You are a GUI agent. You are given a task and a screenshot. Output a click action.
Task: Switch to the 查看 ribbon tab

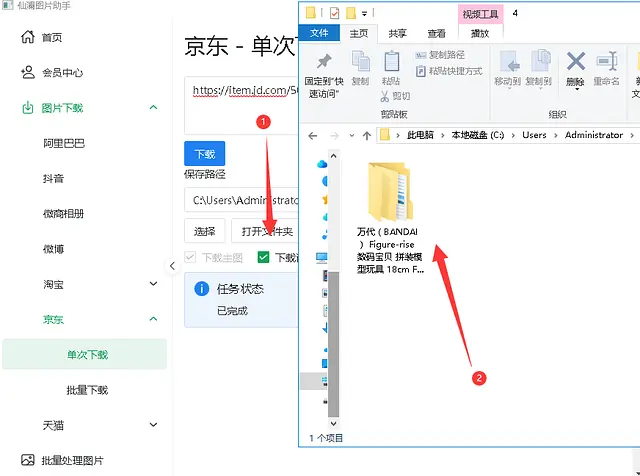(x=436, y=33)
